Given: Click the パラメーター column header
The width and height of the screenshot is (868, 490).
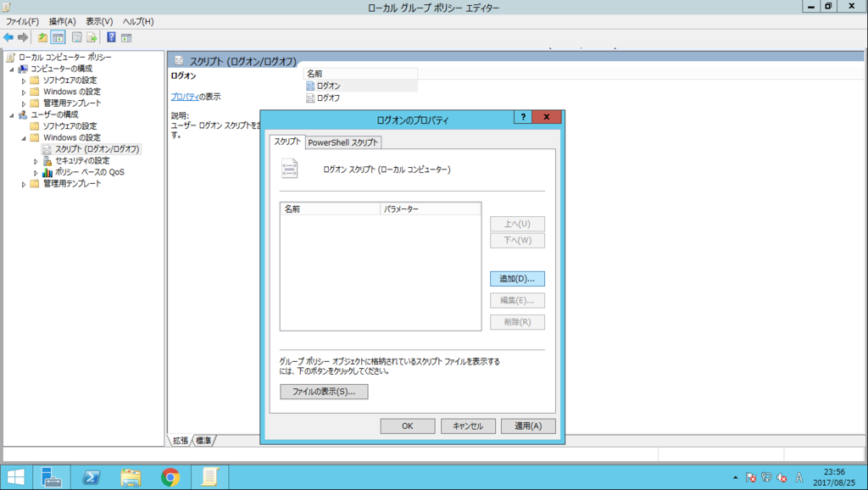Looking at the screenshot, I should [x=430, y=209].
